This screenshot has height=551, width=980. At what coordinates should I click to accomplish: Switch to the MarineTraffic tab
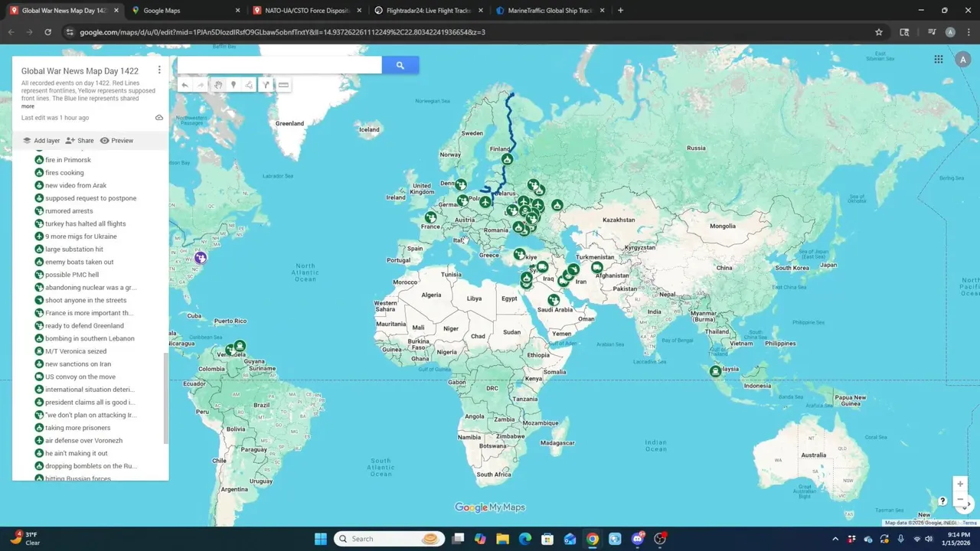click(550, 11)
